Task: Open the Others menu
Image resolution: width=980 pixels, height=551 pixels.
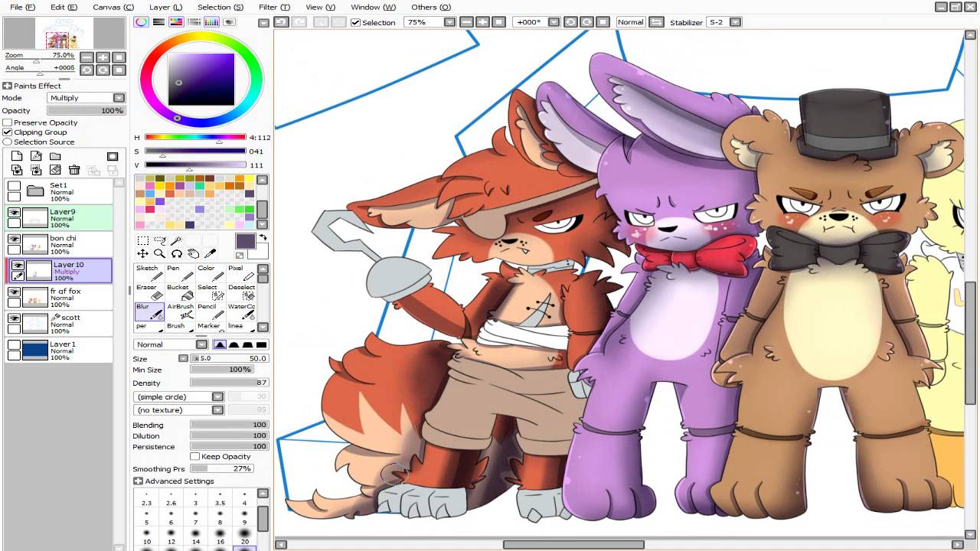Action: (430, 7)
